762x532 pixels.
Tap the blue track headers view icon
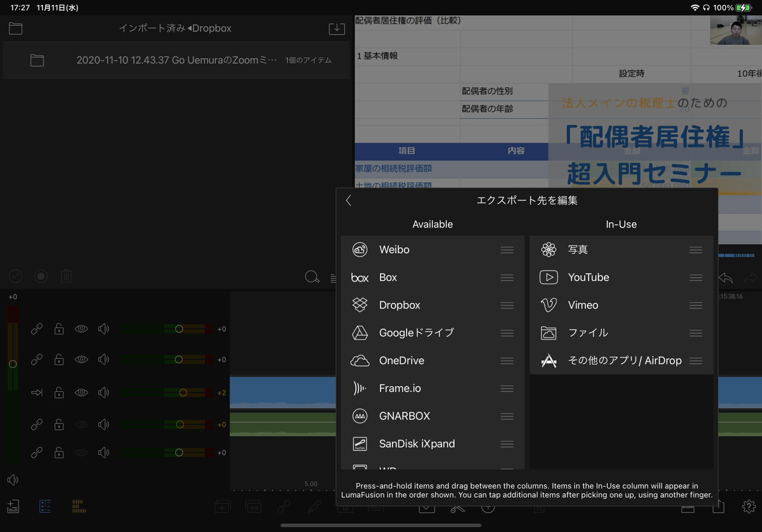pos(45,506)
